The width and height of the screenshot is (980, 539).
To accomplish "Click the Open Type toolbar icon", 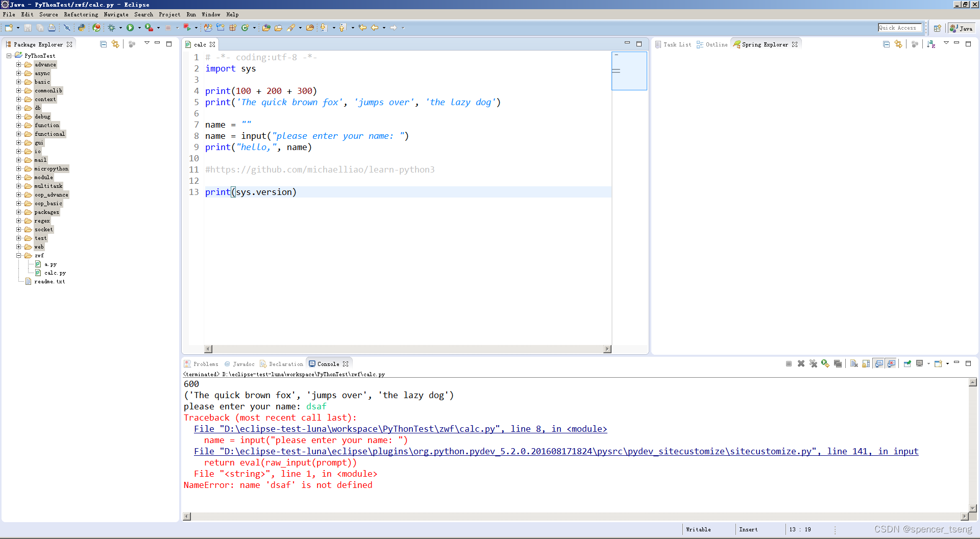I will coord(266,28).
